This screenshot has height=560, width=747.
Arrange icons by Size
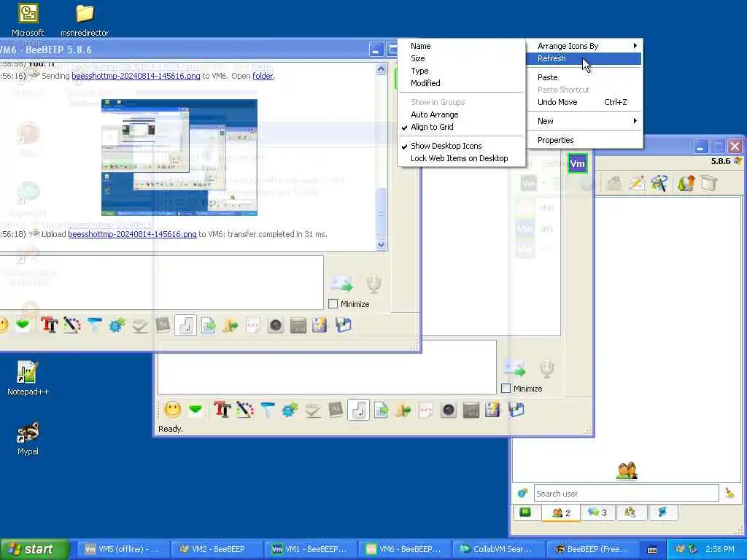tap(461, 58)
